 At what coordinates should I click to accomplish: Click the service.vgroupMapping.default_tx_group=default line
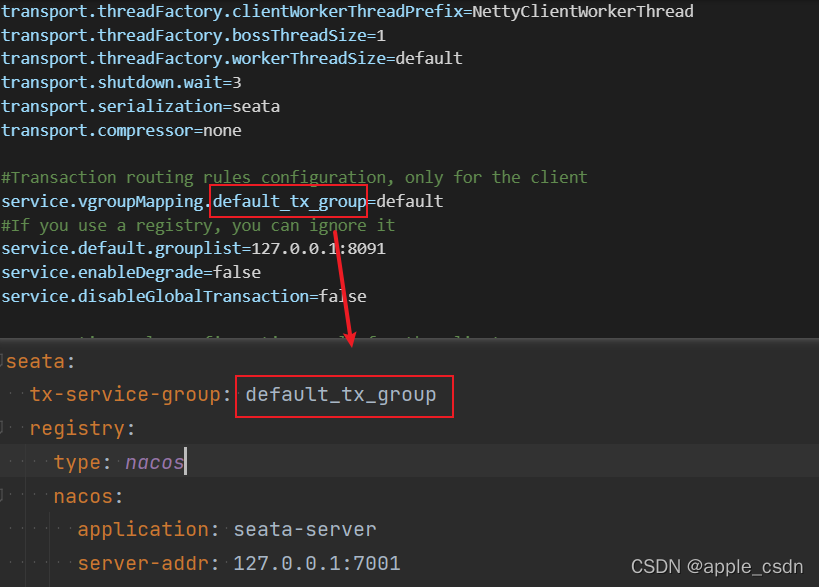(222, 202)
